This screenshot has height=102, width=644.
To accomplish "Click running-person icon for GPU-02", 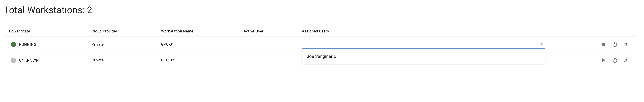I will (x=626, y=60).
